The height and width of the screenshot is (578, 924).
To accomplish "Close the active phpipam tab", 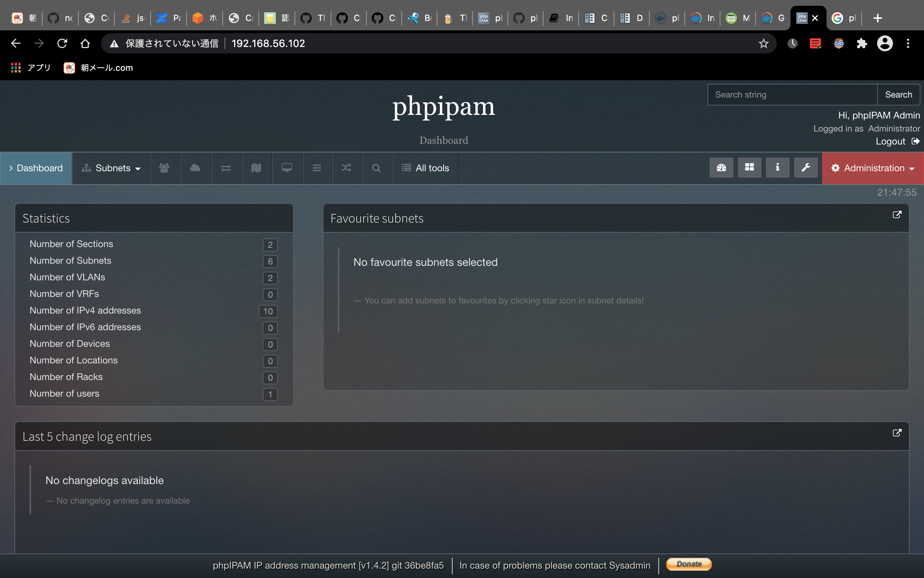I will pyautogui.click(x=815, y=18).
